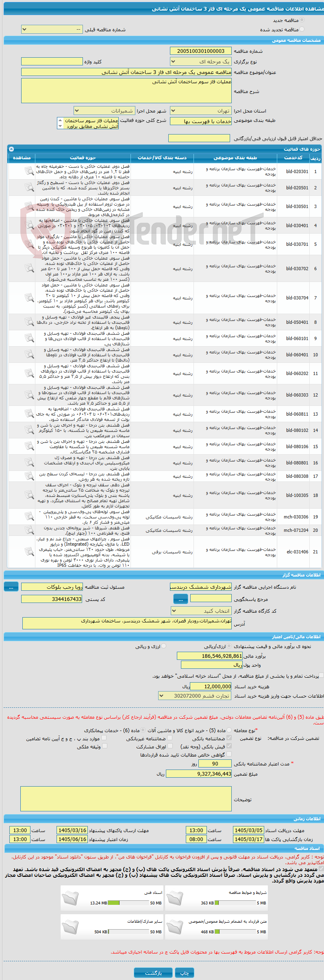Open view icon for row bld-060202

29,373
